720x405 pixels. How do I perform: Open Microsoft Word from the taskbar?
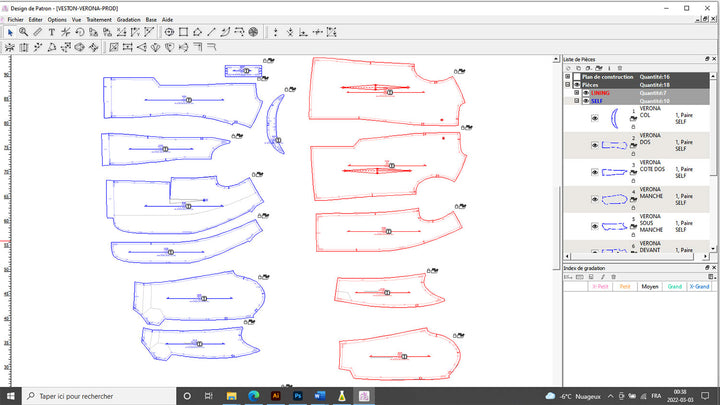pos(320,396)
